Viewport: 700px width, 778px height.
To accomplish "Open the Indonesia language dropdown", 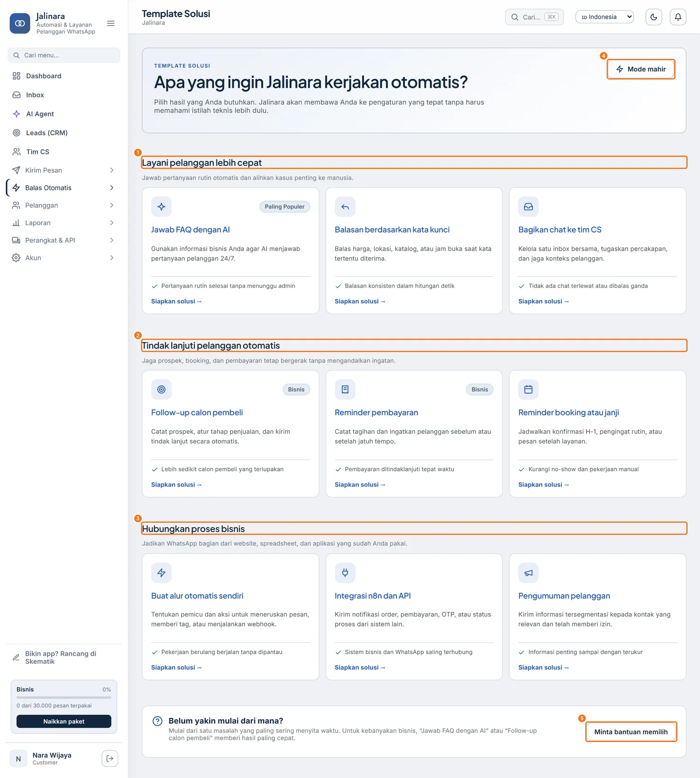I will coord(605,17).
